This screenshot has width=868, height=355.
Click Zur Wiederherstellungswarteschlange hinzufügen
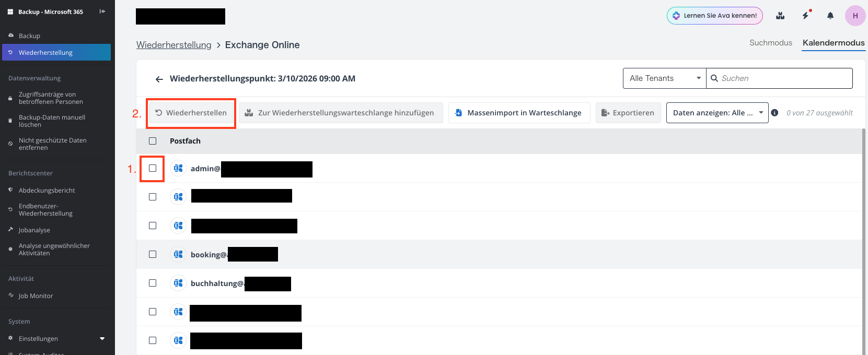pos(341,113)
